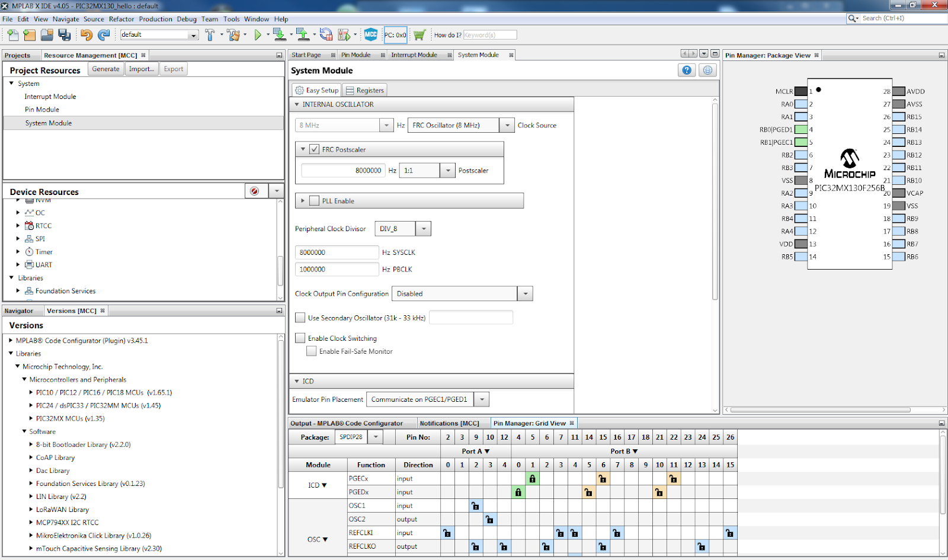The width and height of the screenshot is (948, 560).
Task: Click the debug main project icon
Action: [x=344, y=35]
